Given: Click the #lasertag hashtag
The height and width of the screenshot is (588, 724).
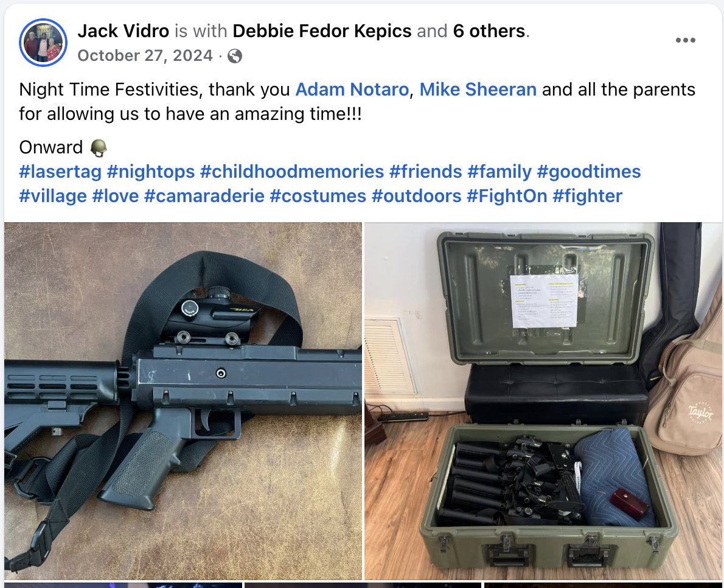Looking at the screenshot, I should pyautogui.click(x=60, y=172).
